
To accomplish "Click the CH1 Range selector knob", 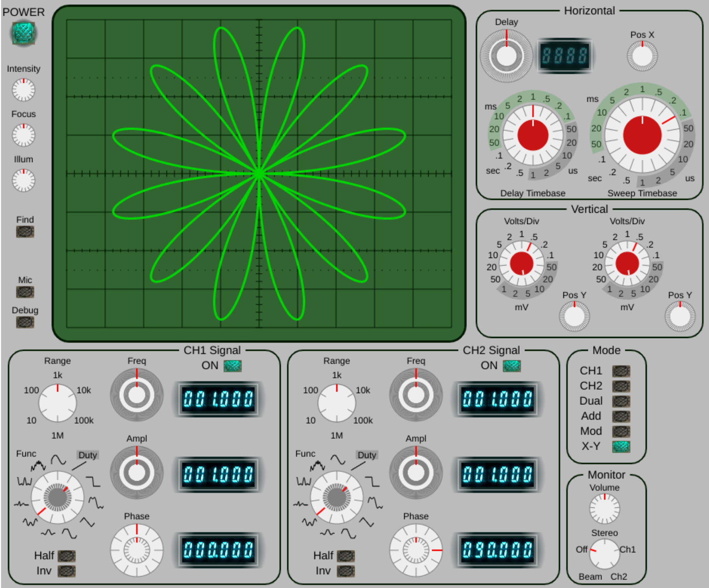I will tap(58, 403).
